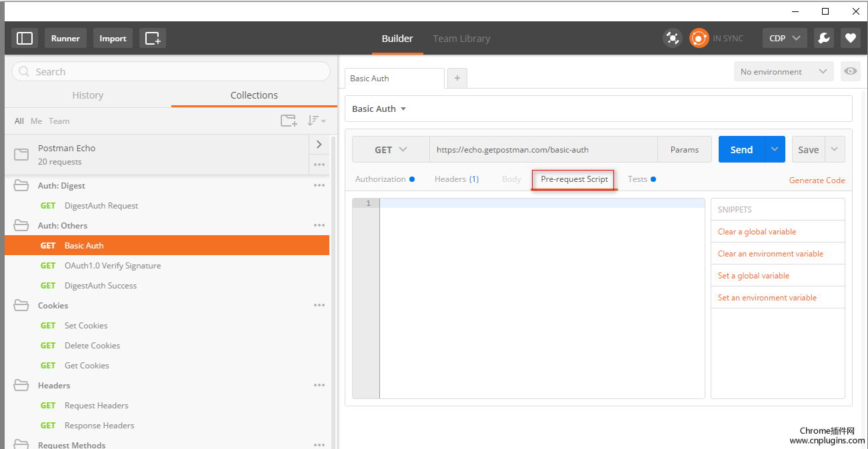Screen dimensions: 868x449
Task: Click the Cookies folder icon
Action: [21, 305]
